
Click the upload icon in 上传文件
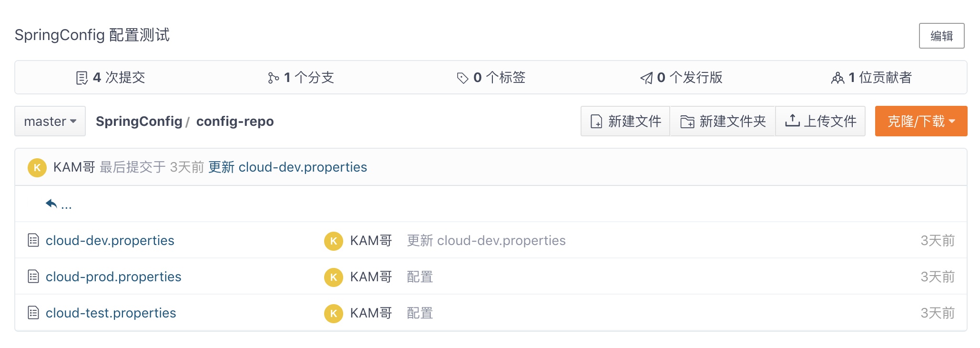point(793,121)
